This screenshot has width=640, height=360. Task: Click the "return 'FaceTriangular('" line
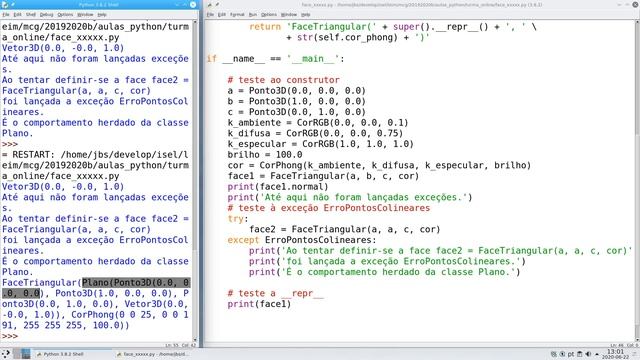click(393, 27)
